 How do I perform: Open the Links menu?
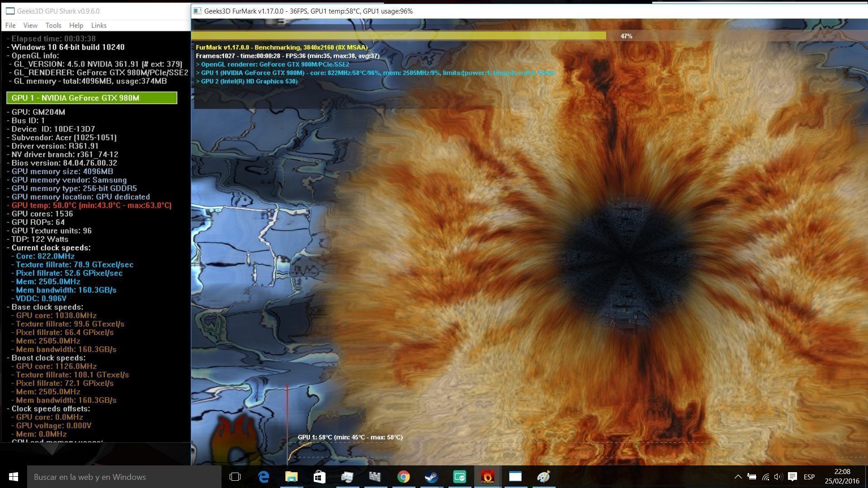[99, 25]
